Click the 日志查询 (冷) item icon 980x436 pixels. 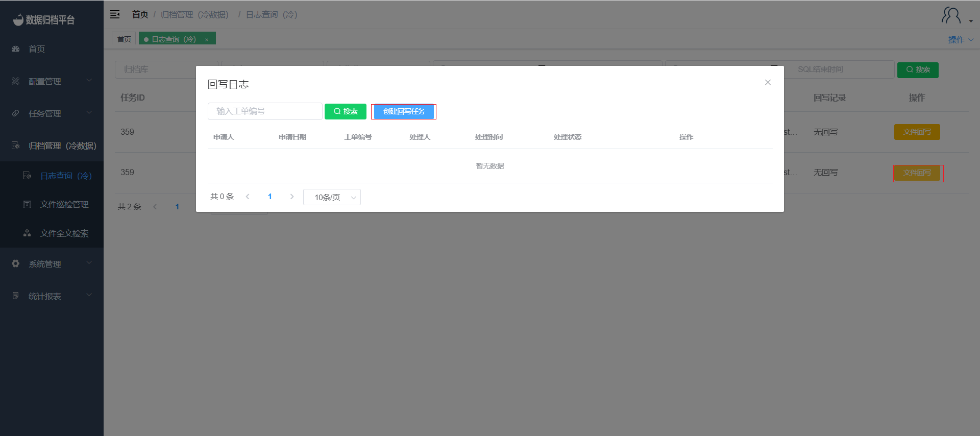click(27, 176)
